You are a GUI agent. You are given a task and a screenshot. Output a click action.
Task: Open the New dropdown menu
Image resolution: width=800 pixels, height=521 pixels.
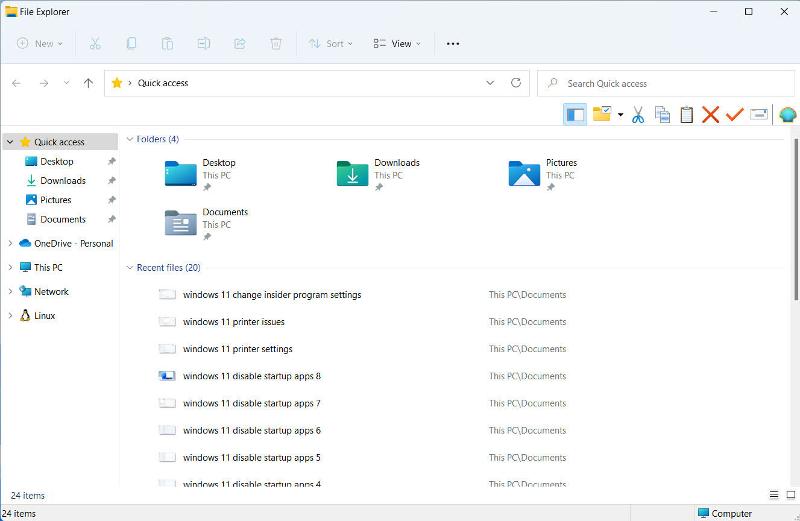pyautogui.click(x=40, y=44)
